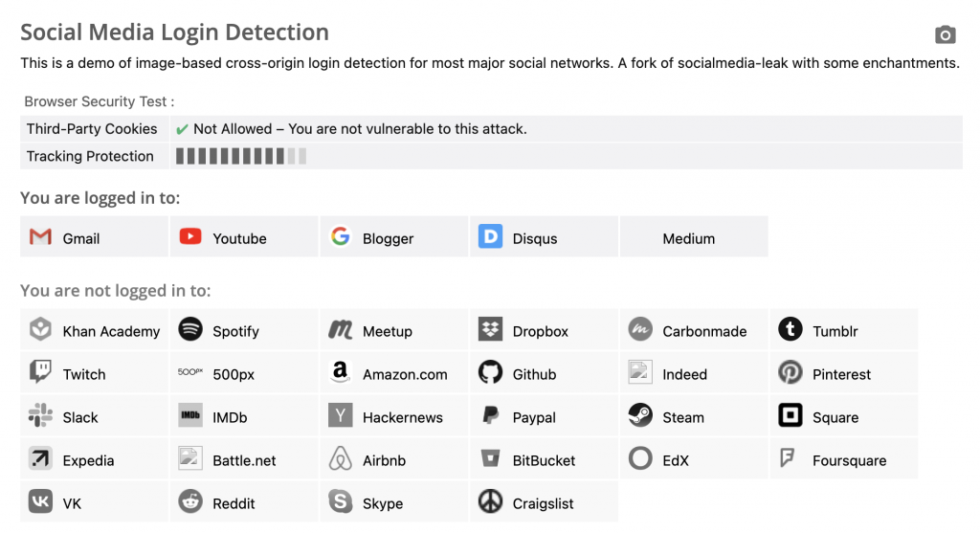Click the Pinterest logo icon
Screen dimensions: 980x533
(x=791, y=373)
